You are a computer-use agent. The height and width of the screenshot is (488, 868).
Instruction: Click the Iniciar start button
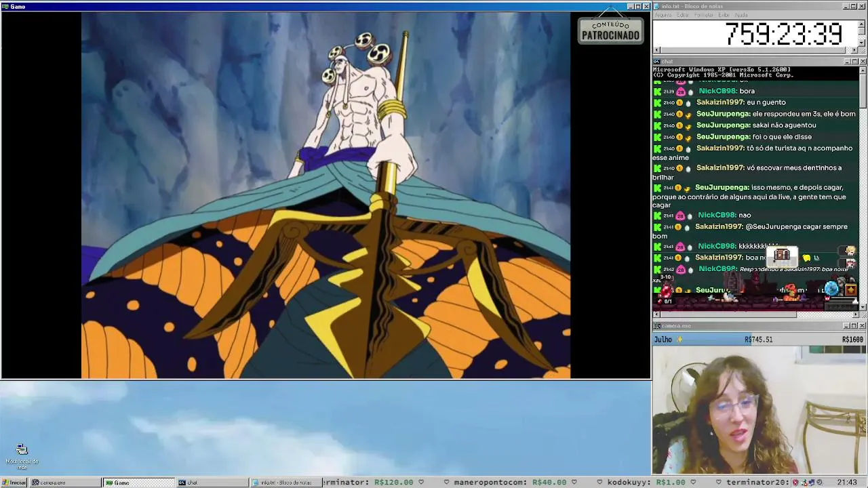pos(14,483)
